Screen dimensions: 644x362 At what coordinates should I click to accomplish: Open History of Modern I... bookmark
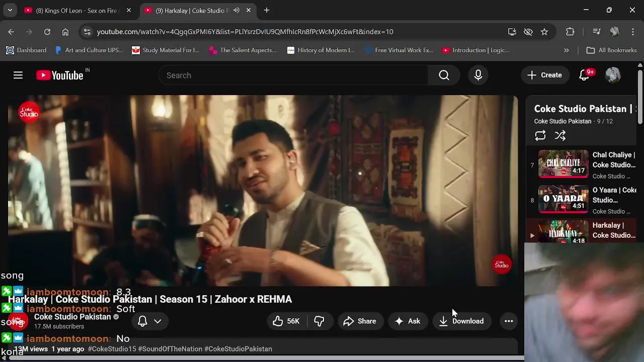click(x=321, y=50)
